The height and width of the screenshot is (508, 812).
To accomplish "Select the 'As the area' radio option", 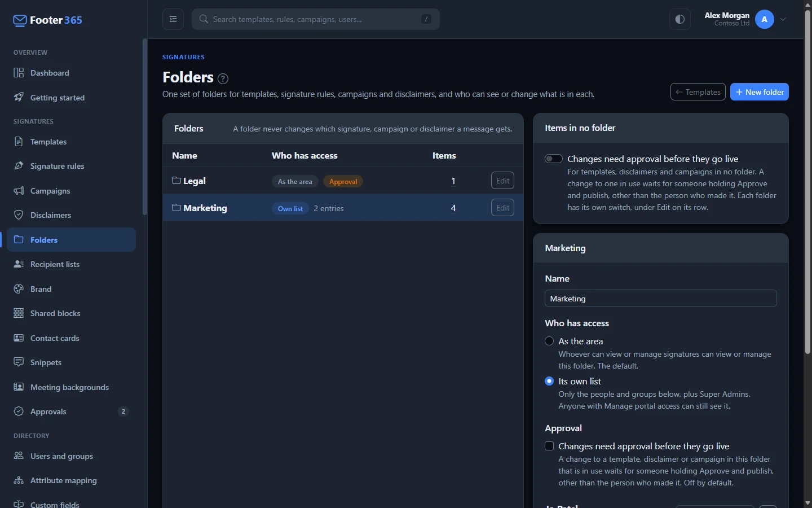I will click(x=549, y=341).
